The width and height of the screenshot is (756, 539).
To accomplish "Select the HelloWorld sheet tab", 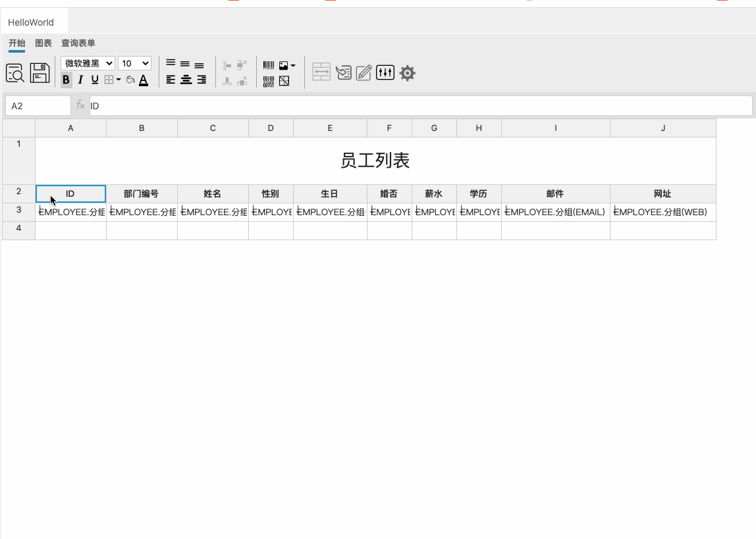I will [30, 22].
